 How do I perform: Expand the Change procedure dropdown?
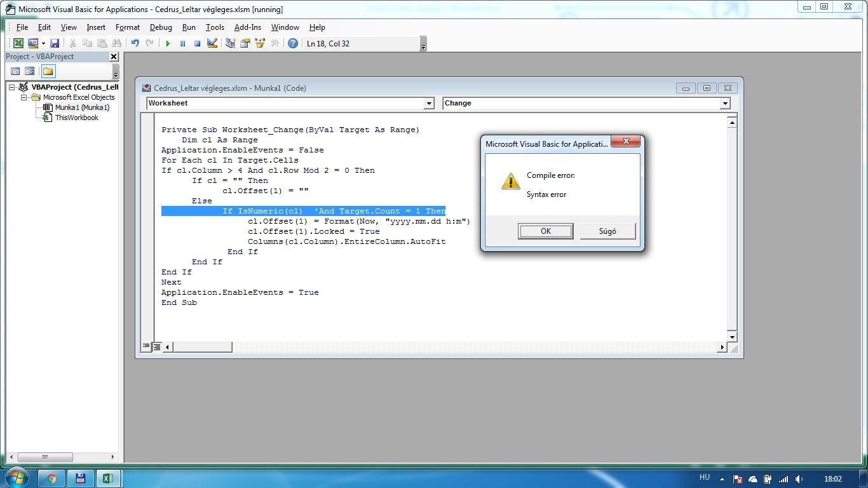(725, 104)
